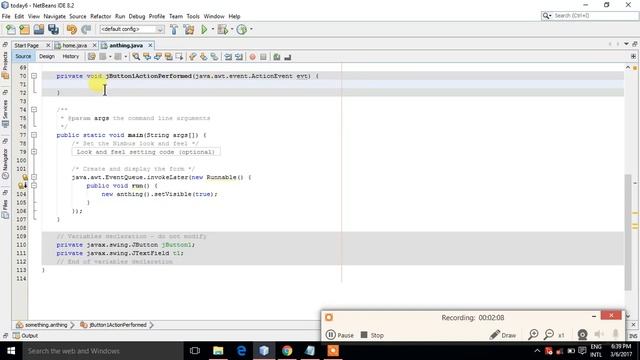Pause the screen recording

pos(340,335)
